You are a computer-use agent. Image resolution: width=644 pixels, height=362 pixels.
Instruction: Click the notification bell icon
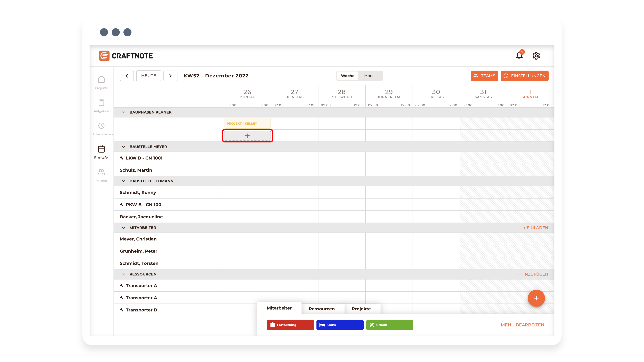coord(519,56)
